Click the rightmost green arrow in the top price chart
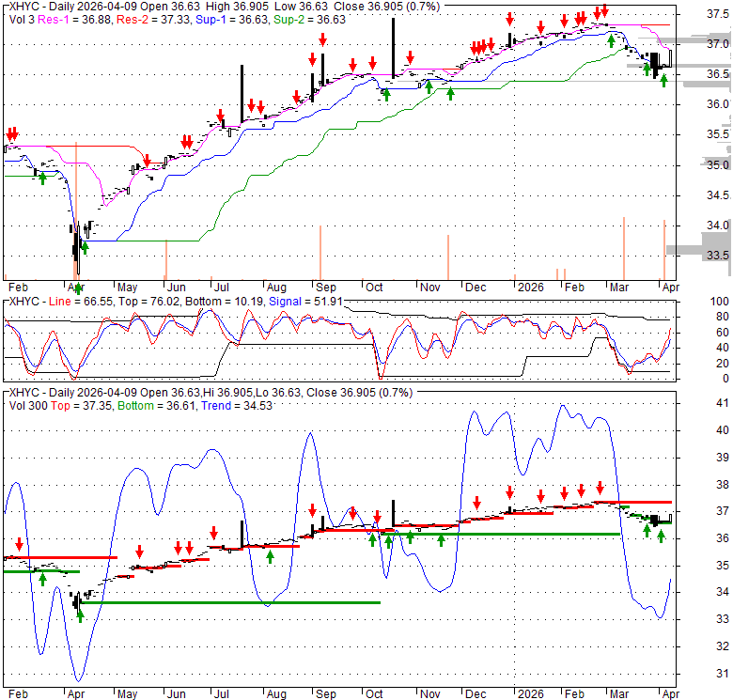Viewport: 733px width, 700px height. pyautogui.click(x=663, y=80)
